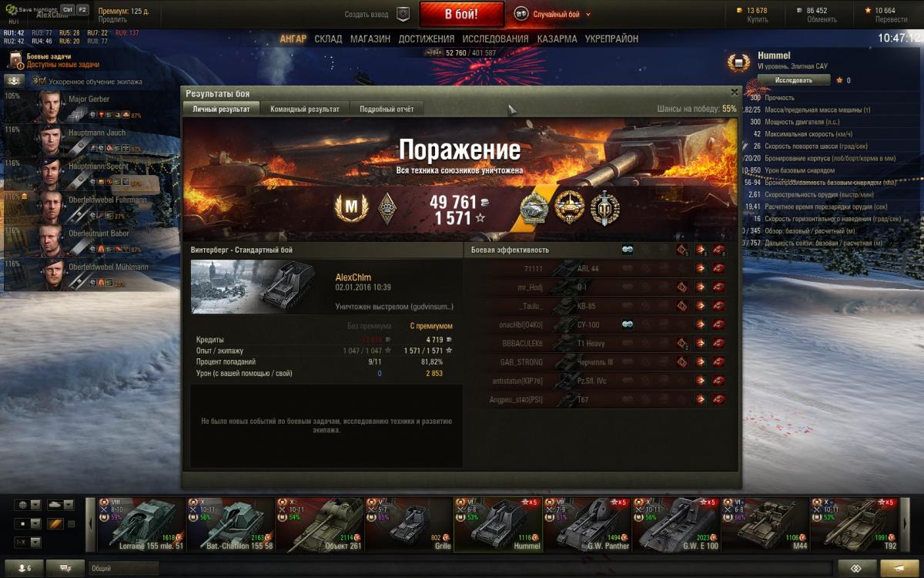The image size is (924, 578).
Task: Click the red 'В бой!' battle button
Action: tap(462, 14)
